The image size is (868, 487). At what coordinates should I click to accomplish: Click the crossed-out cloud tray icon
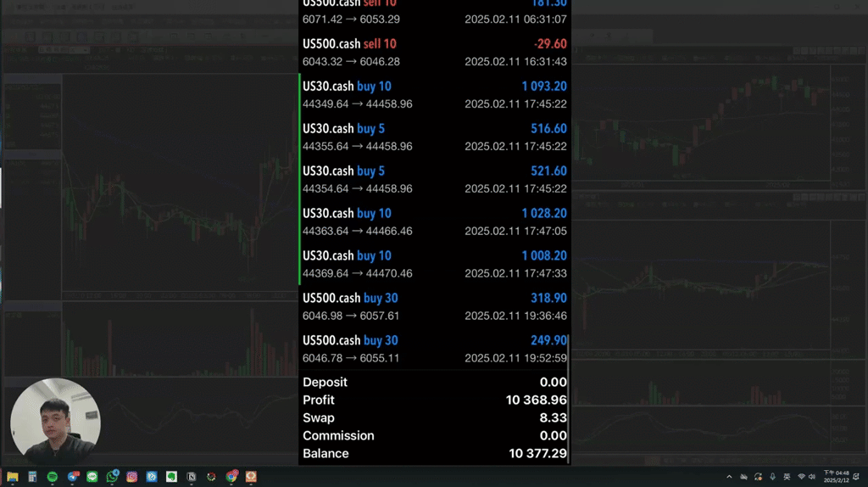[x=743, y=477]
